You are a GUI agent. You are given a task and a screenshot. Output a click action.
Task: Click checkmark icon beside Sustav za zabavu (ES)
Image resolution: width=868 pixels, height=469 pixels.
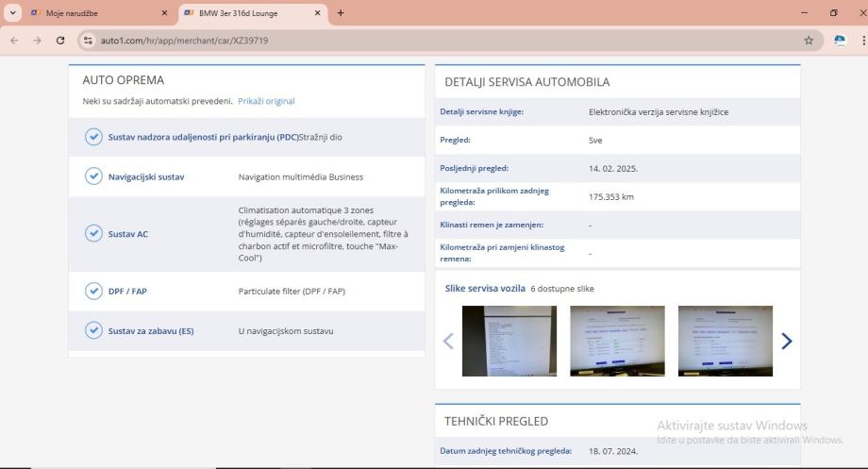click(x=93, y=330)
